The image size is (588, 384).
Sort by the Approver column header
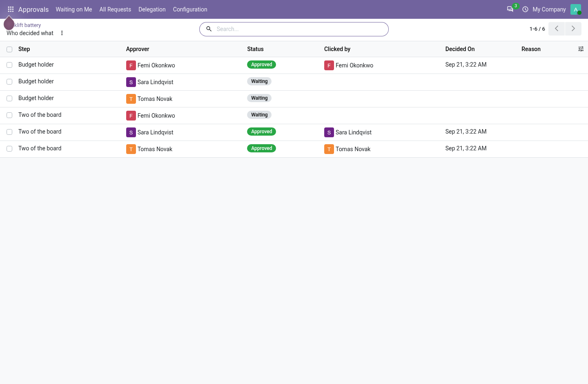pyautogui.click(x=138, y=49)
